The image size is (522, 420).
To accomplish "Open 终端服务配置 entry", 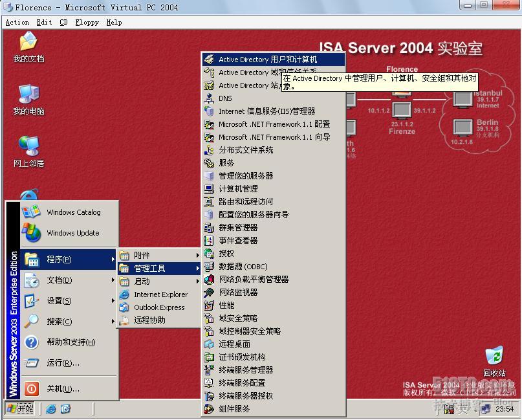I will pyautogui.click(x=274, y=382).
